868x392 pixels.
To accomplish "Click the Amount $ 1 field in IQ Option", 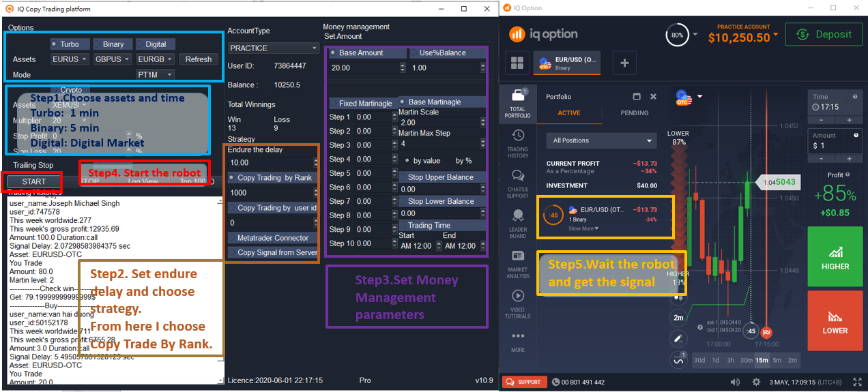I will click(x=835, y=145).
